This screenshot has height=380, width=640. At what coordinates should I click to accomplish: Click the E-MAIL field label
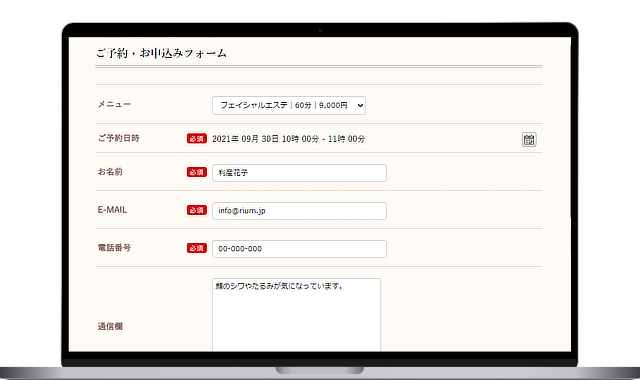coord(112,210)
